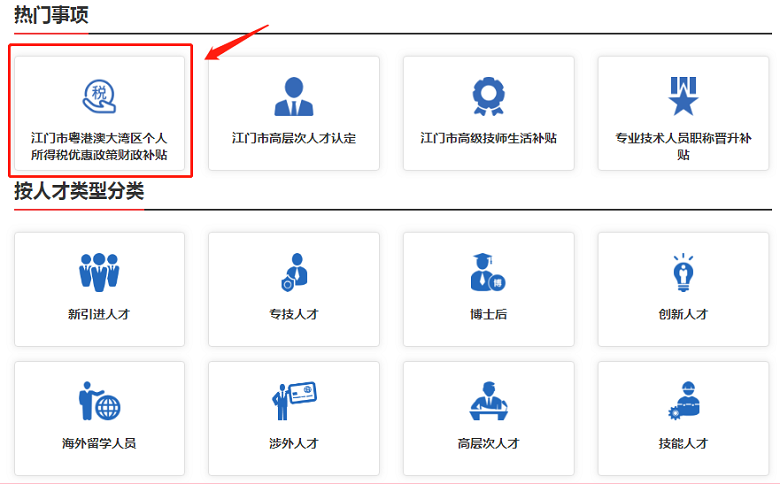Open the 江门市高层次人才认定 text link

(293, 138)
